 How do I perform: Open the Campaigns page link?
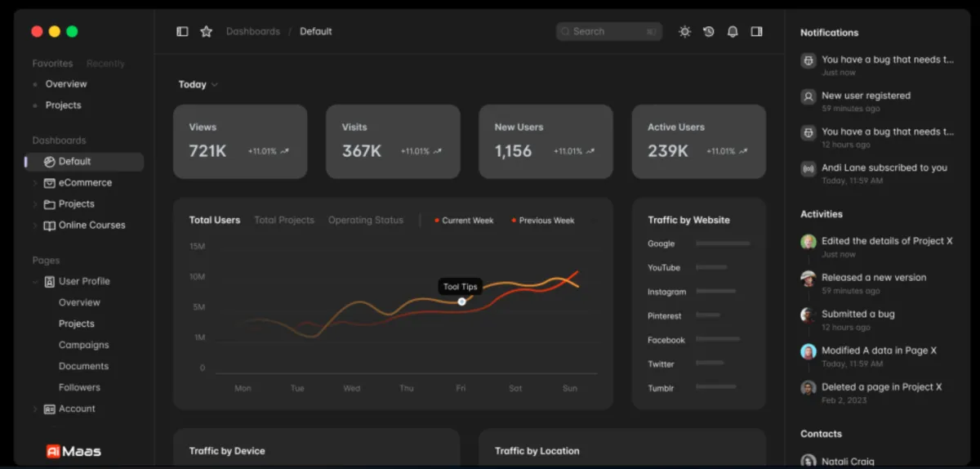coord(83,346)
